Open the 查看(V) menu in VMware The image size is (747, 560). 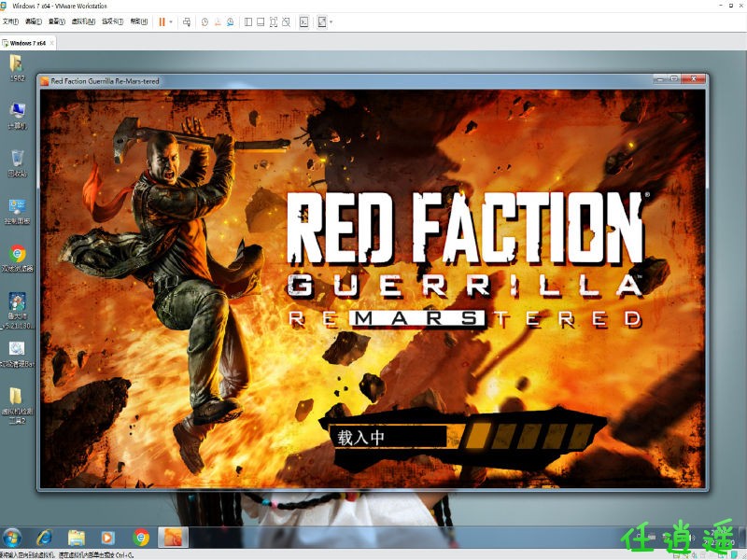(57, 21)
